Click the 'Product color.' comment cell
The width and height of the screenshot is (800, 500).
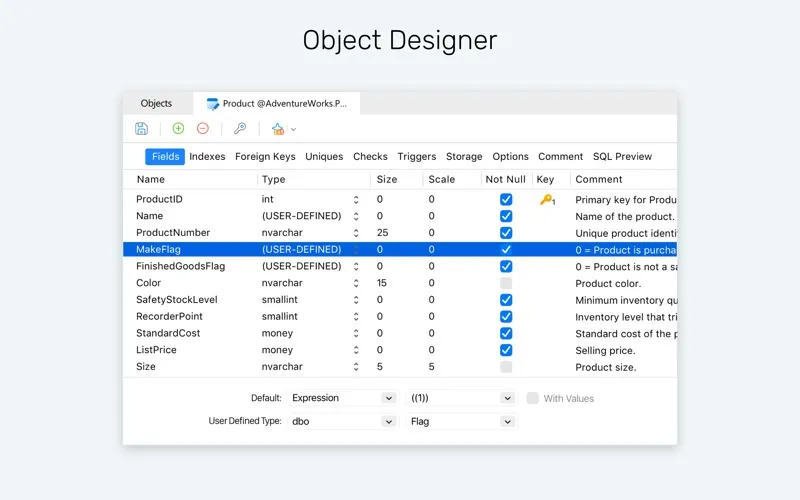pos(608,284)
